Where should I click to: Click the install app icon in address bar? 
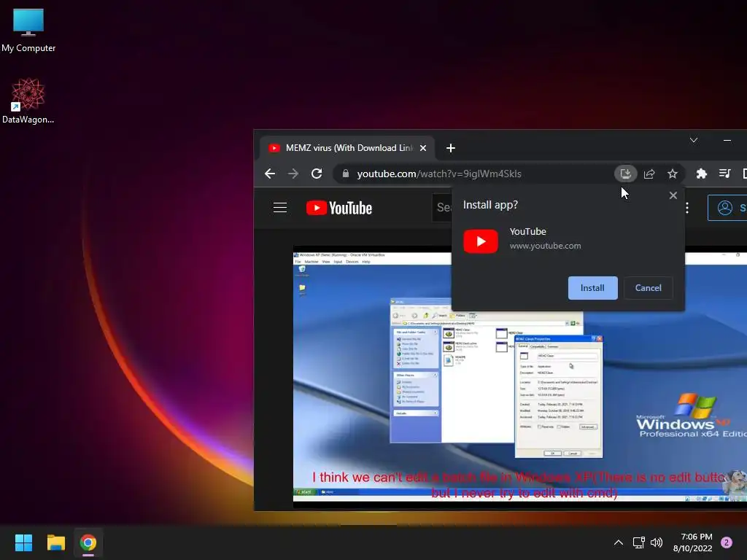click(x=625, y=174)
